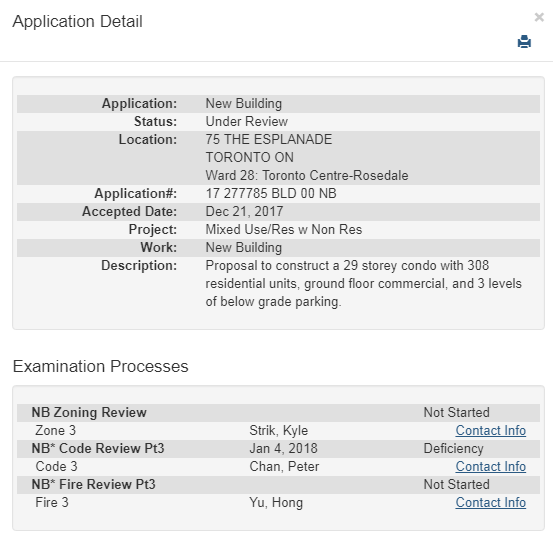This screenshot has width=553, height=537.
Task: Click the Jan 4, 2018 review date
Action: tap(284, 448)
